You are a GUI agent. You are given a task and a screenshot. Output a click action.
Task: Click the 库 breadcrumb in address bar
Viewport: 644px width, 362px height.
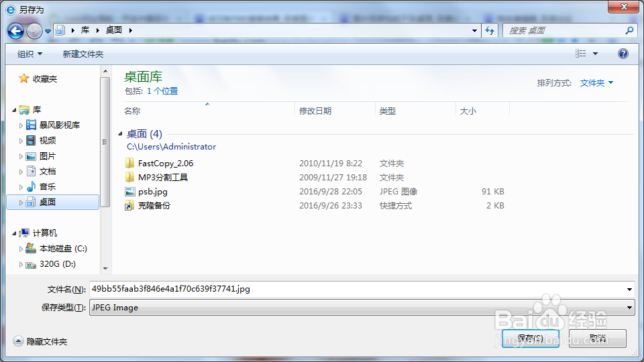(85, 30)
